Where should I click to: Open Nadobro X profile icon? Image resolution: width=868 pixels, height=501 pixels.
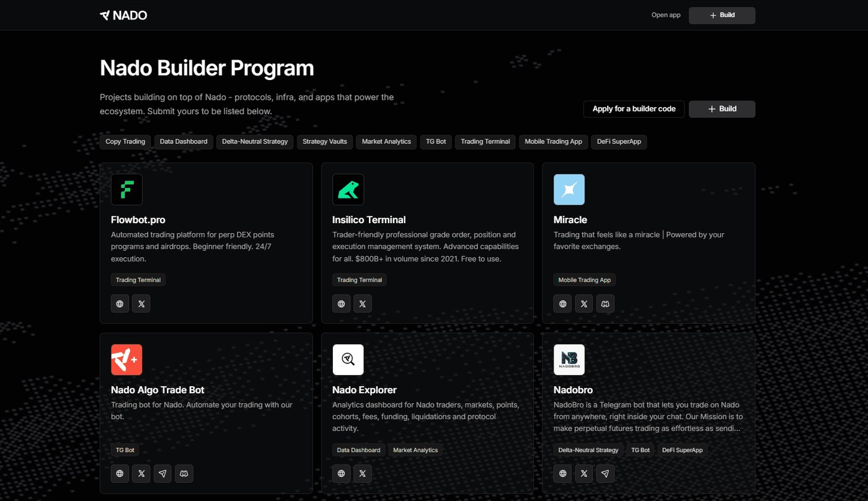tap(584, 474)
